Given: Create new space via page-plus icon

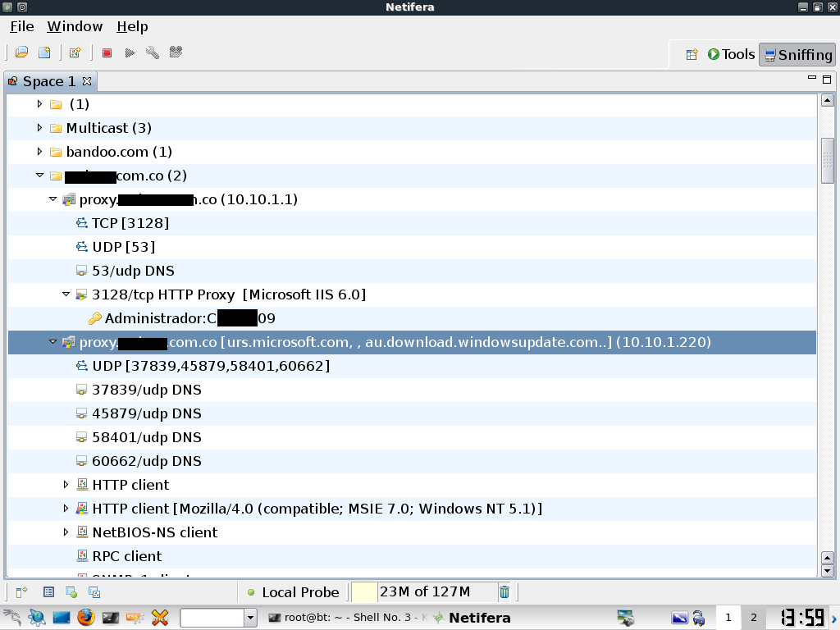Looking at the screenshot, I should [44, 52].
